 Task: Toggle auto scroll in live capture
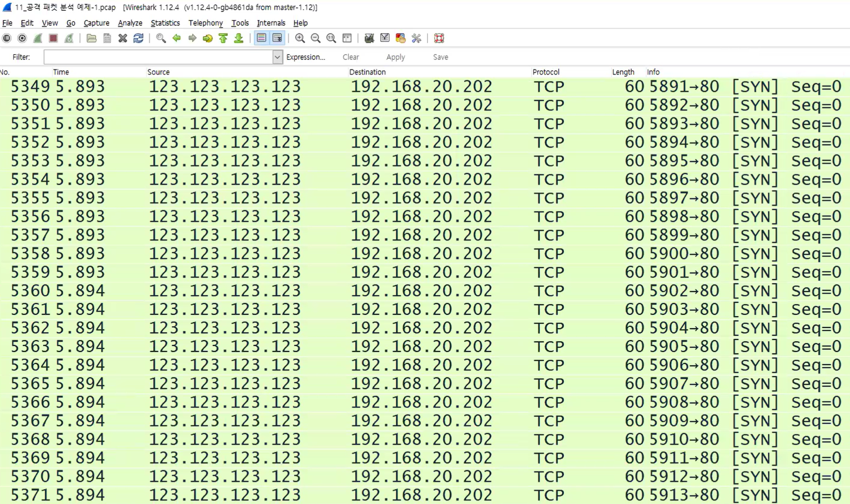(x=277, y=38)
